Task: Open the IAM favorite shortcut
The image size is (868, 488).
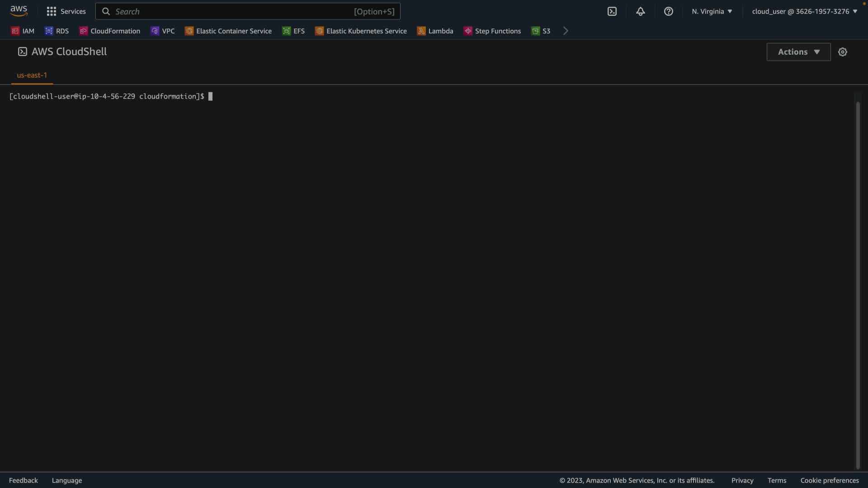Action: [x=23, y=31]
